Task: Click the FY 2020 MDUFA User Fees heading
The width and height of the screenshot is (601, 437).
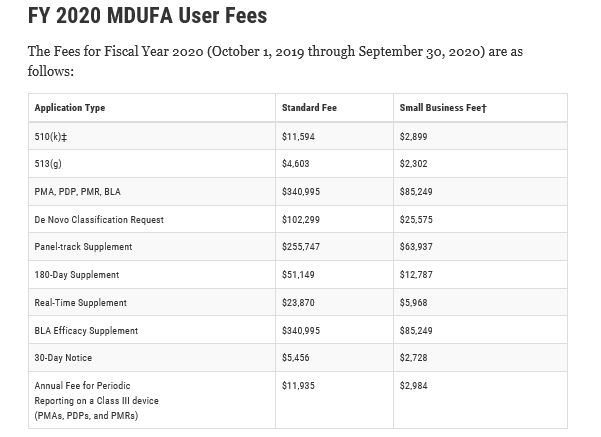Action: point(147,16)
